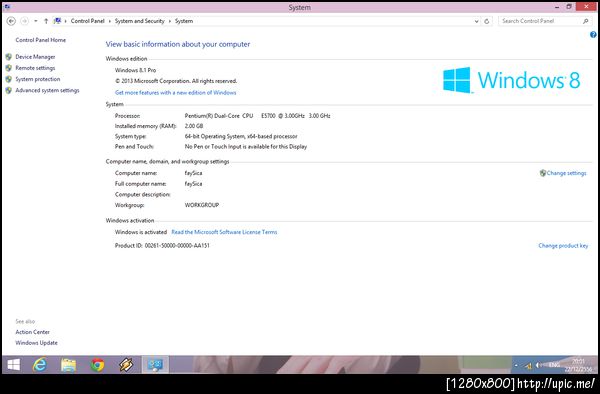
Task: Go up one level with Up arrow
Action: (46, 21)
